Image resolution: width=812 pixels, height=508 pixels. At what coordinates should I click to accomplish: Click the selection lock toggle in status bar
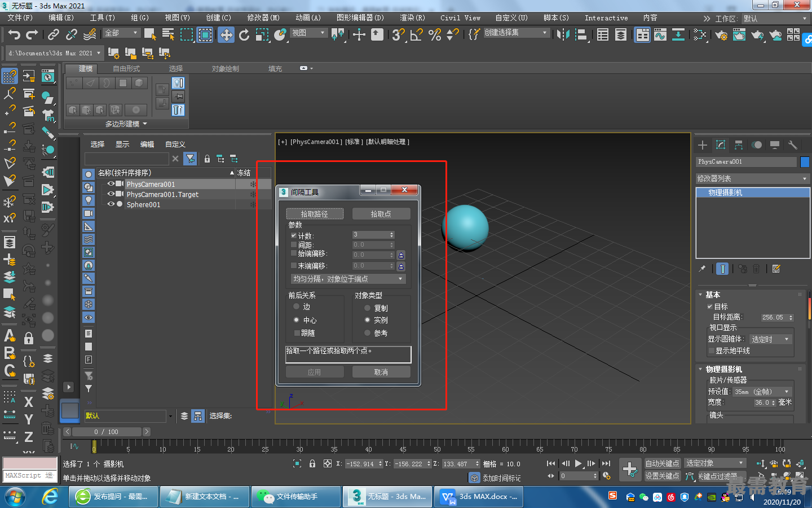(x=312, y=463)
